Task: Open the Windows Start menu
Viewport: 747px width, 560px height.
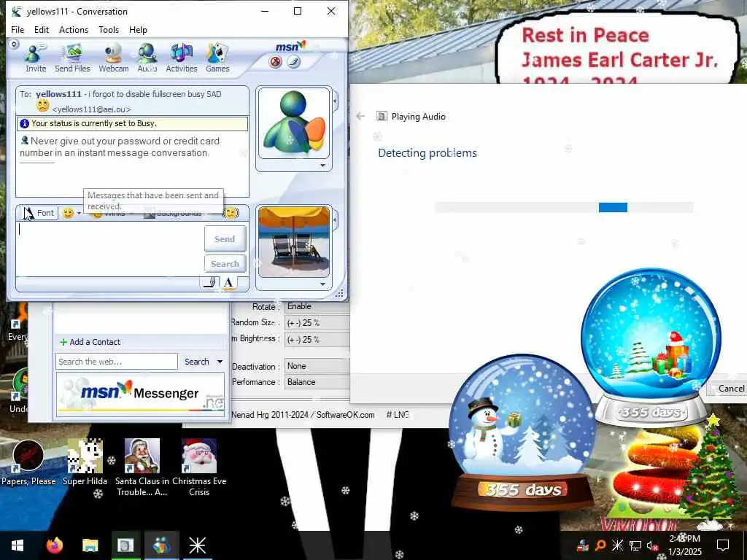Action: pyautogui.click(x=18, y=545)
